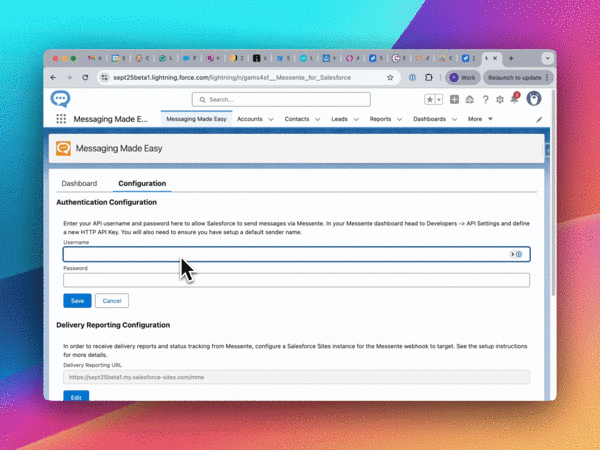Bookmark this page with the star icon

(x=390, y=77)
